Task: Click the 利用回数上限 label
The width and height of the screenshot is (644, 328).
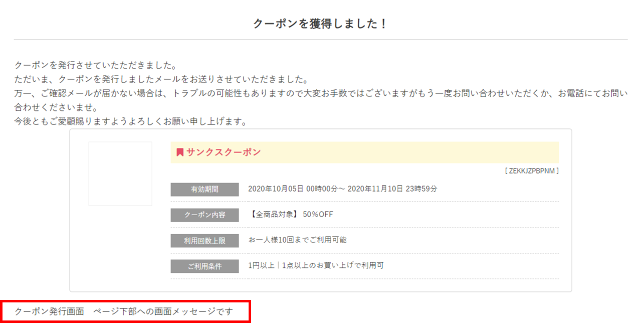Action: pos(204,241)
